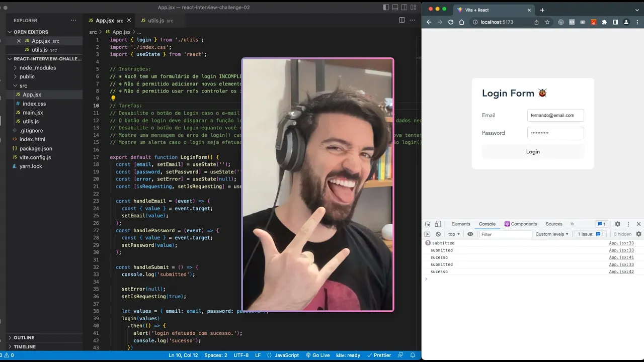Open console settings gear

pyautogui.click(x=638, y=234)
